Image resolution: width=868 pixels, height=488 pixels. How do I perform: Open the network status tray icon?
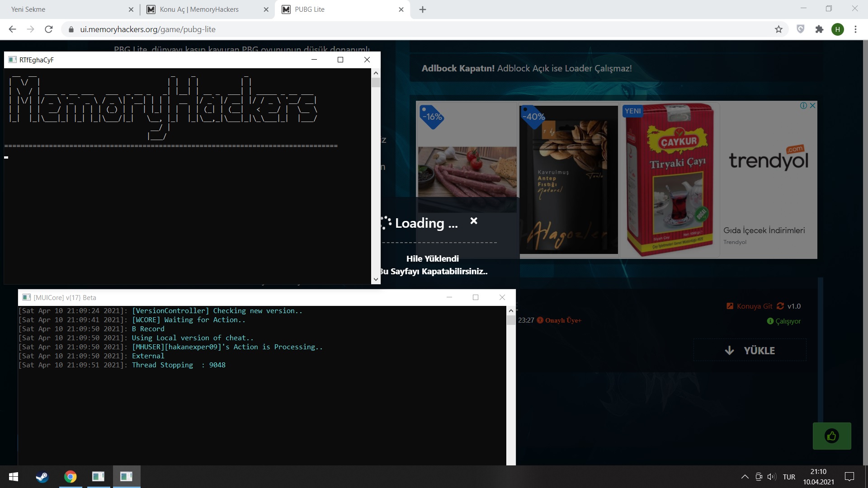pyautogui.click(x=759, y=477)
